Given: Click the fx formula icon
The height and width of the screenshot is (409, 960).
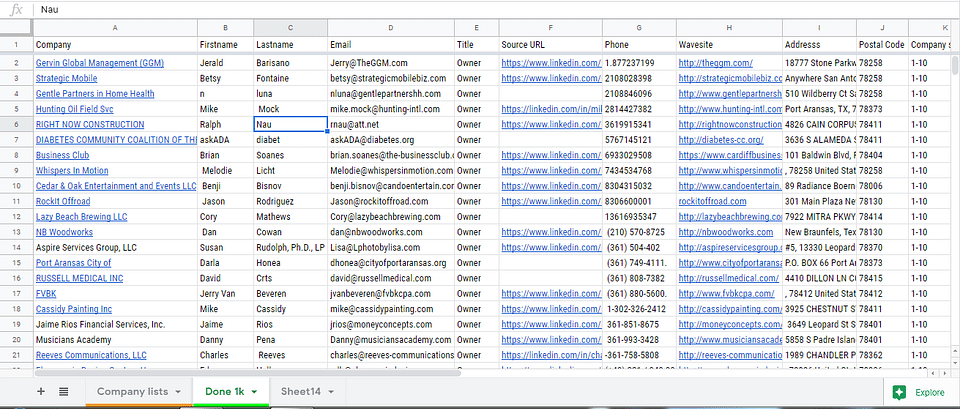Looking at the screenshot, I should (17, 9).
